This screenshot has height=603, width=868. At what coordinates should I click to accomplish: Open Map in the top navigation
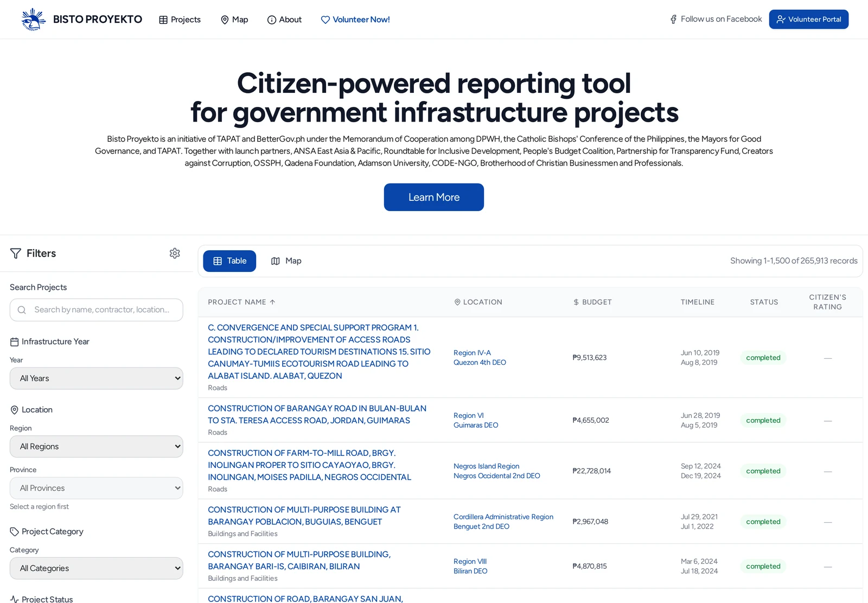234,20
